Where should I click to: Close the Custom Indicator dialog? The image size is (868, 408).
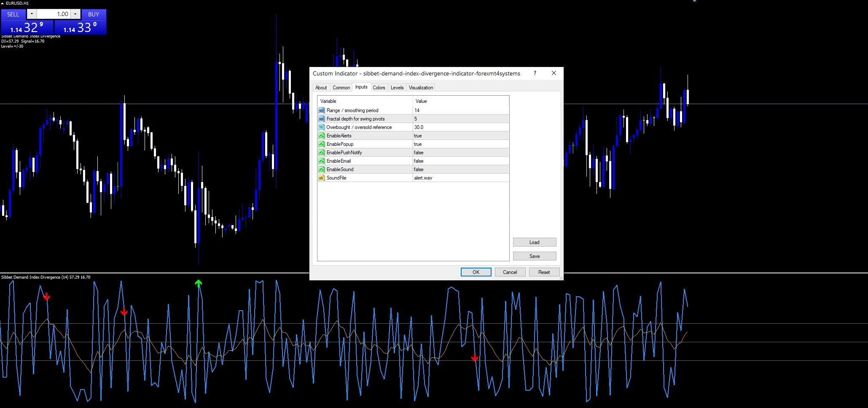[554, 73]
